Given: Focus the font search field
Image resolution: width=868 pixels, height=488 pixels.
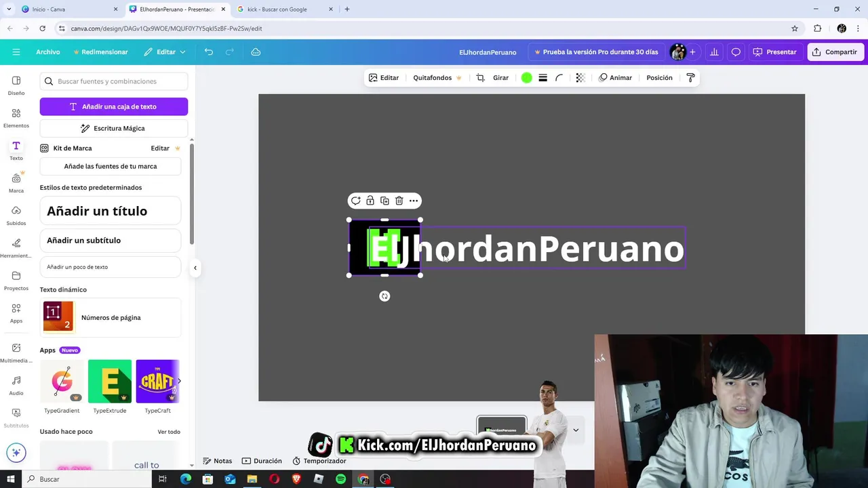Looking at the screenshot, I should tap(114, 81).
